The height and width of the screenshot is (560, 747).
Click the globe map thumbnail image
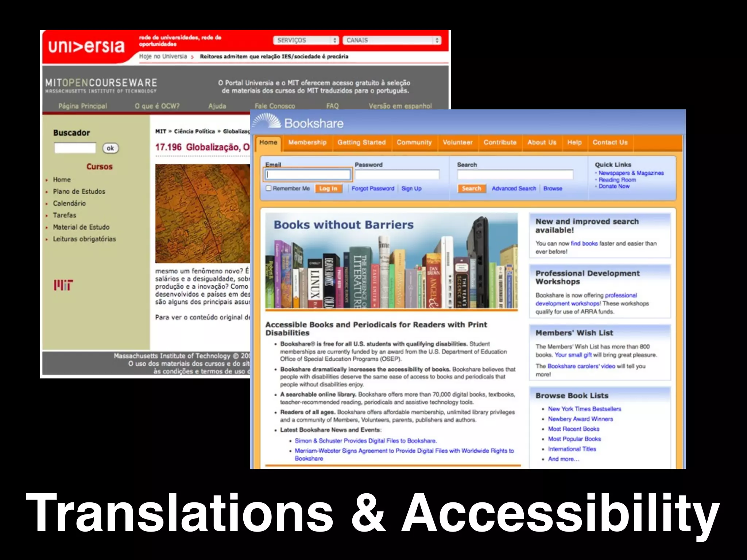pos(203,214)
